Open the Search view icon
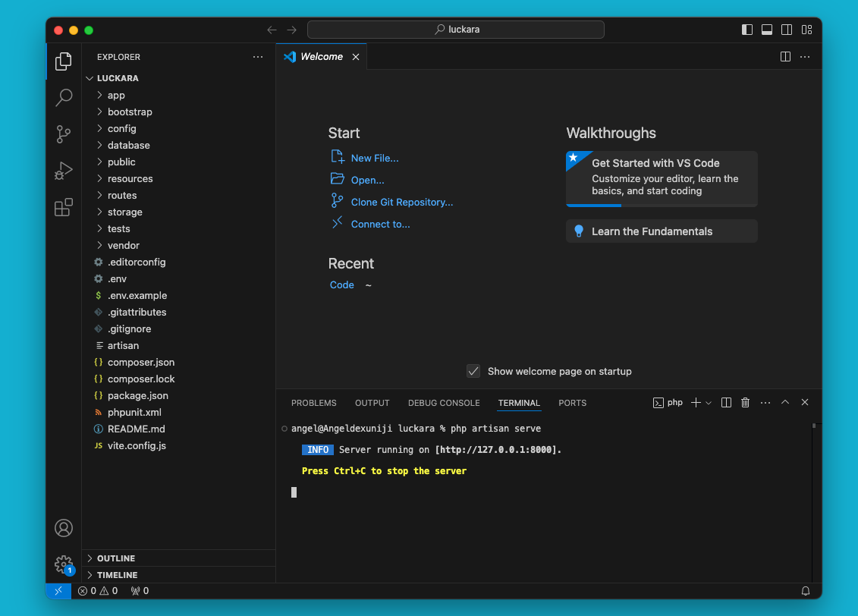 point(64,98)
